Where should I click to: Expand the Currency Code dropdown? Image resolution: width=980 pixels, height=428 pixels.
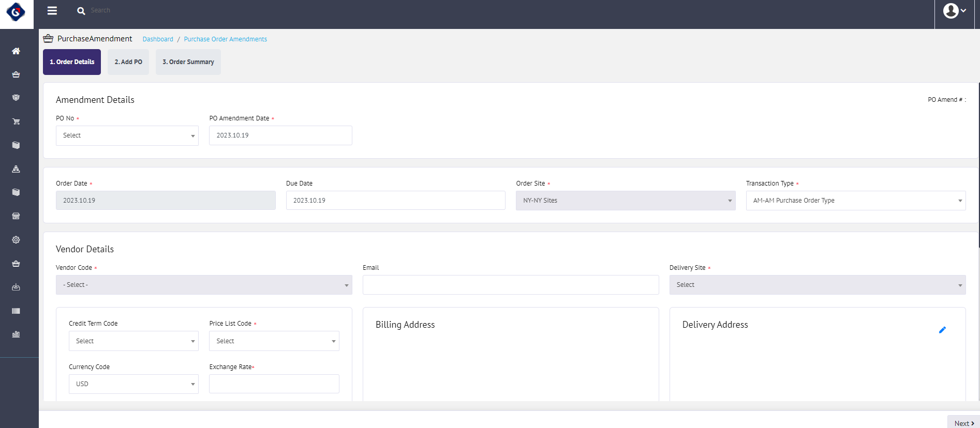point(133,384)
